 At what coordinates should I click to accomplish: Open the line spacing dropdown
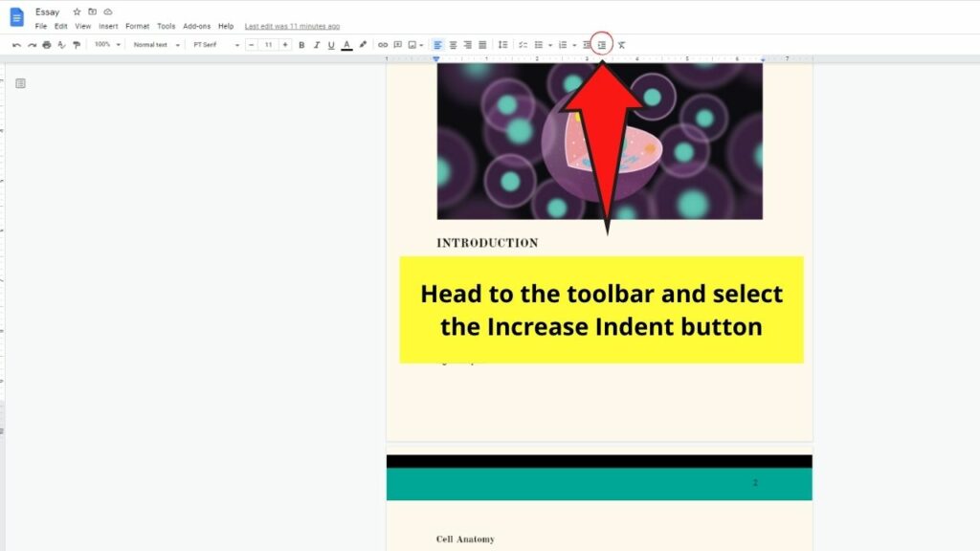[x=501, y=44]
